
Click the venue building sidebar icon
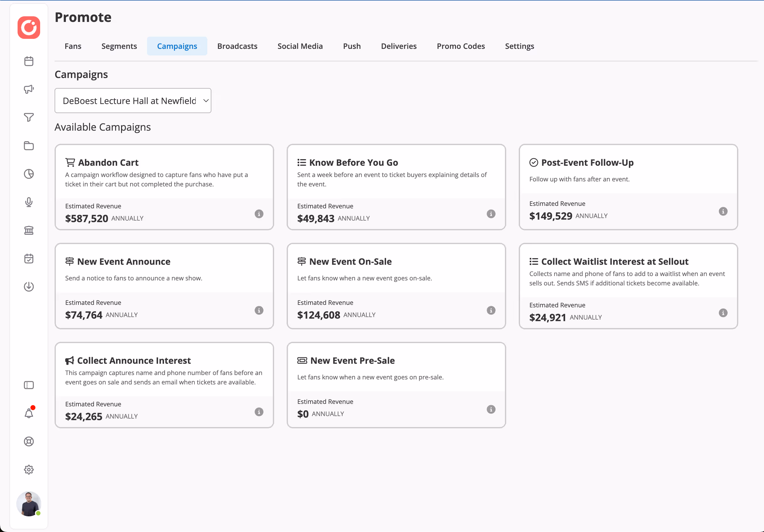29,230
